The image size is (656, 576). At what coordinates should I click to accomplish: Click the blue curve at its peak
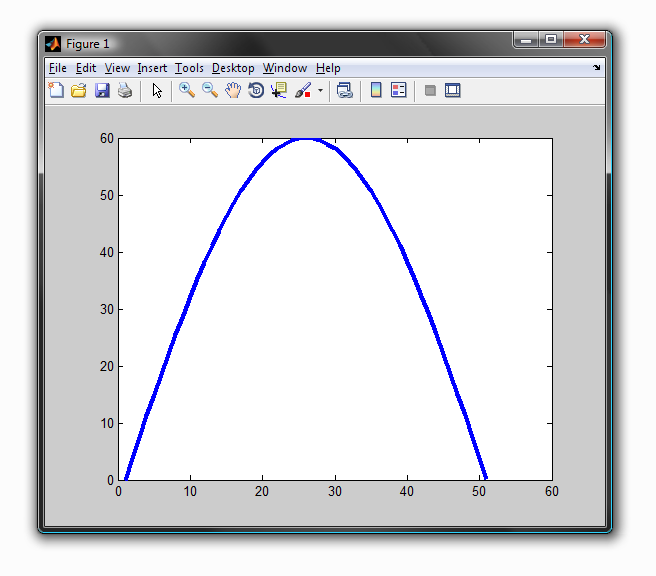pos(307,139)
